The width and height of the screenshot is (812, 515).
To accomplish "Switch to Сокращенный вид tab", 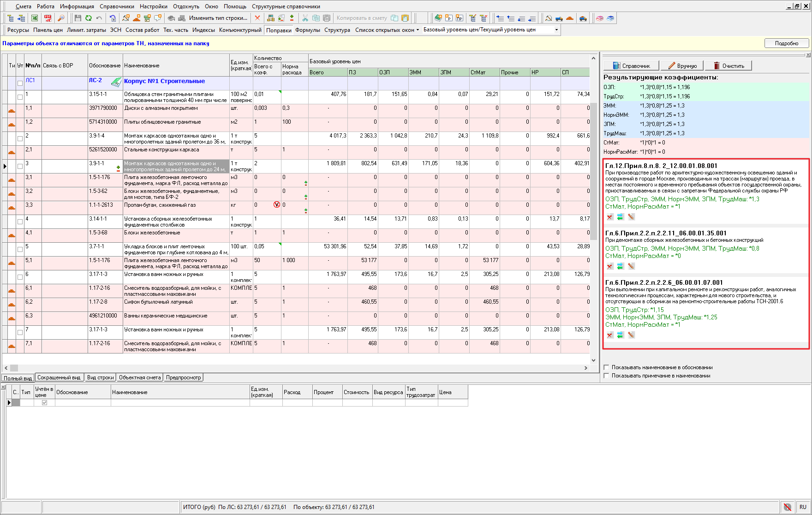I will click(x=59, y=377).
